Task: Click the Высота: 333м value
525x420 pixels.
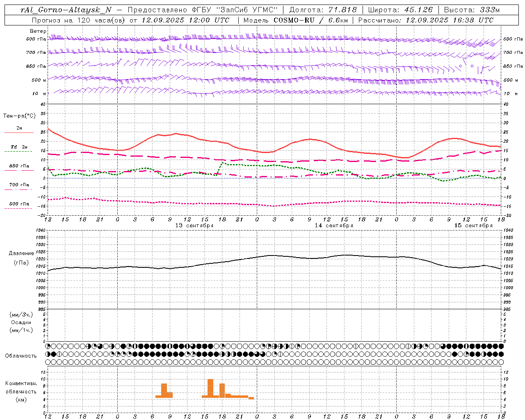Action: (x=472, y=10)
